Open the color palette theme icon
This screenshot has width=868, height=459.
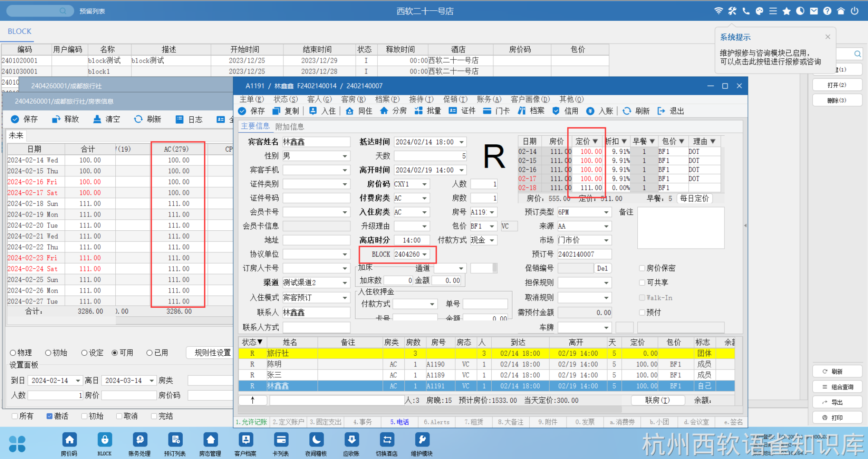(x=759, y=11)
